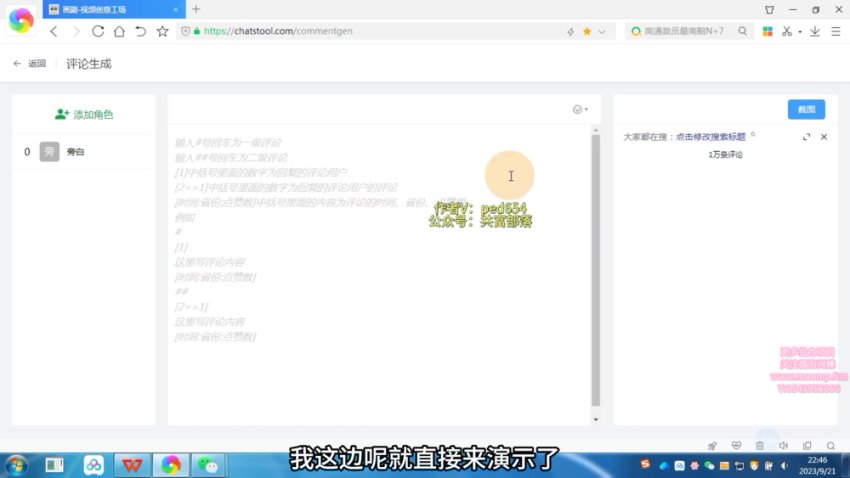850x478 pixels.
Task: Click the browser refresh icon
Action: pyautogui.click(x=98, y=31)
